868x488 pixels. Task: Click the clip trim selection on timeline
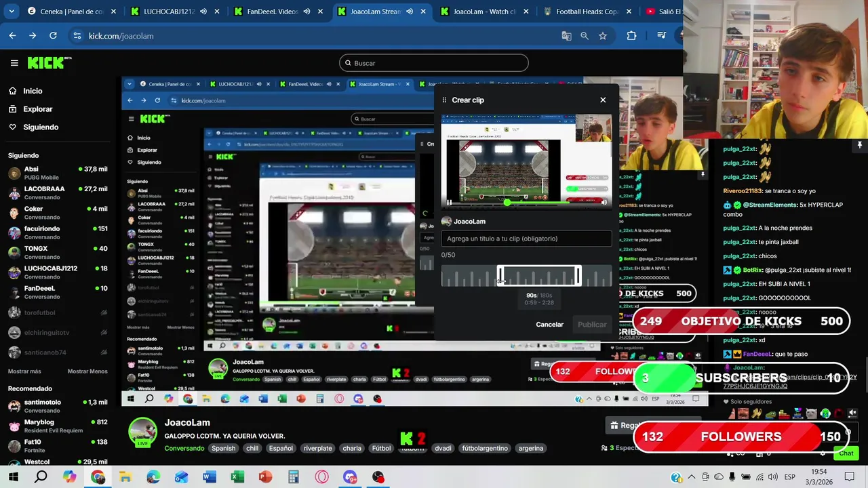[539, 276]
